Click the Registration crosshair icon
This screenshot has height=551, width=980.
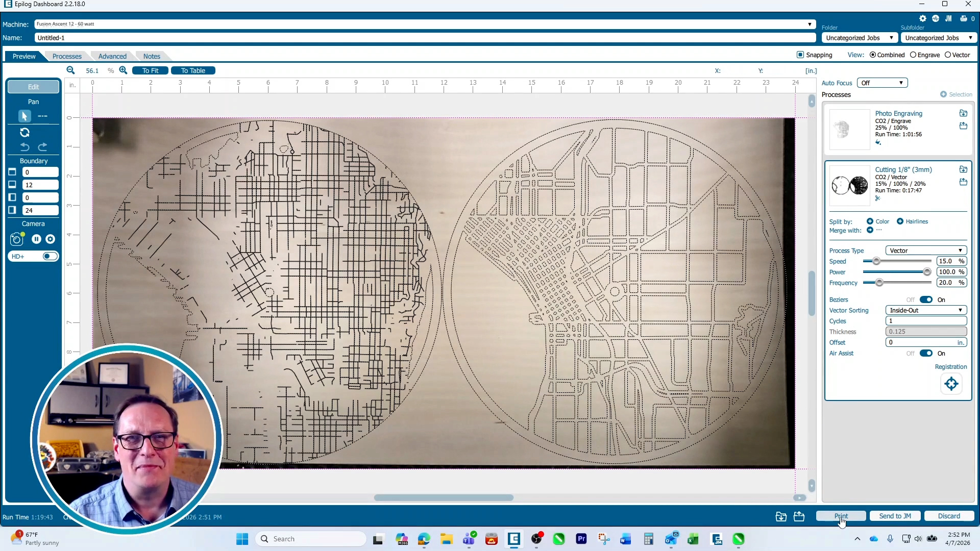tap(951, 384)
